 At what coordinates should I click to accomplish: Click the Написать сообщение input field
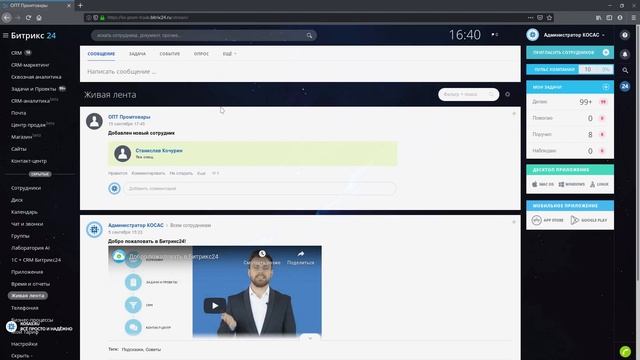pos(300,72)
